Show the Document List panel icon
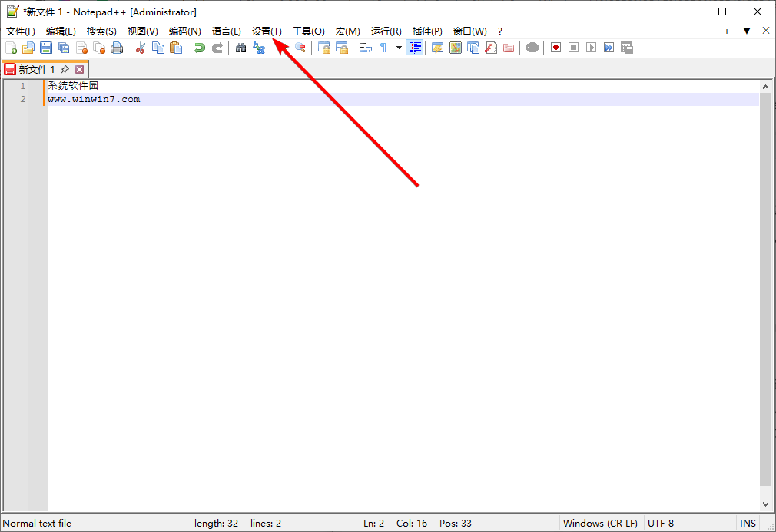 tap(473, 48)
